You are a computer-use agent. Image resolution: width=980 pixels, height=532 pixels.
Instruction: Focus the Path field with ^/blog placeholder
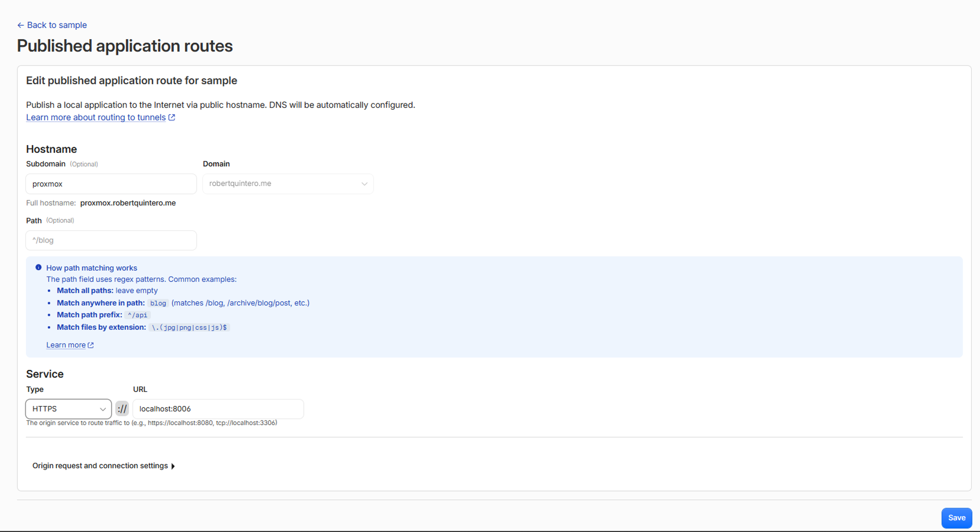(x=111, y=240)
